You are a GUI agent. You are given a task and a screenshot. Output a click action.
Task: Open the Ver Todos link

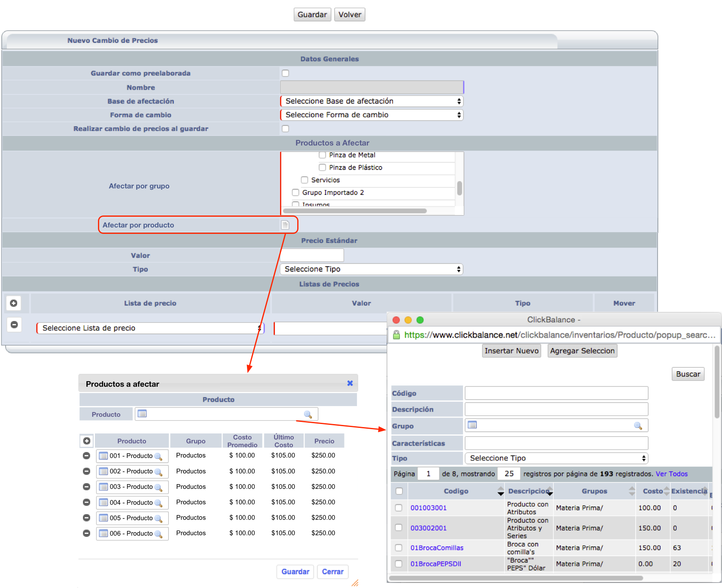click(x=672, y=474)
